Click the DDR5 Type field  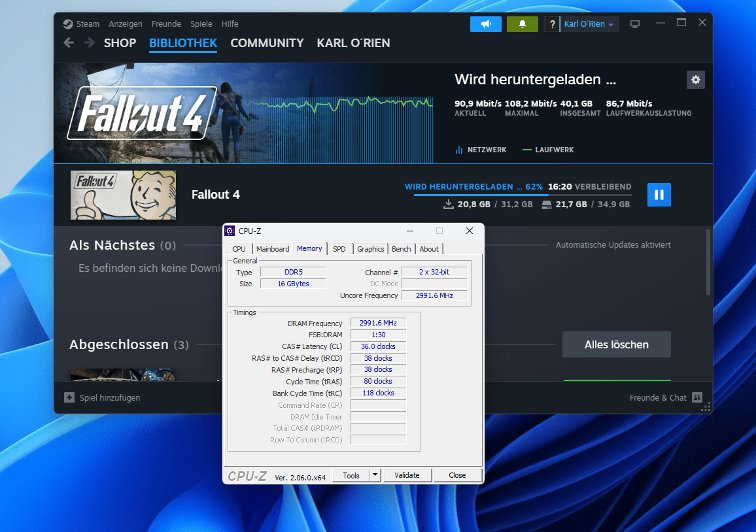coord(293,272)
